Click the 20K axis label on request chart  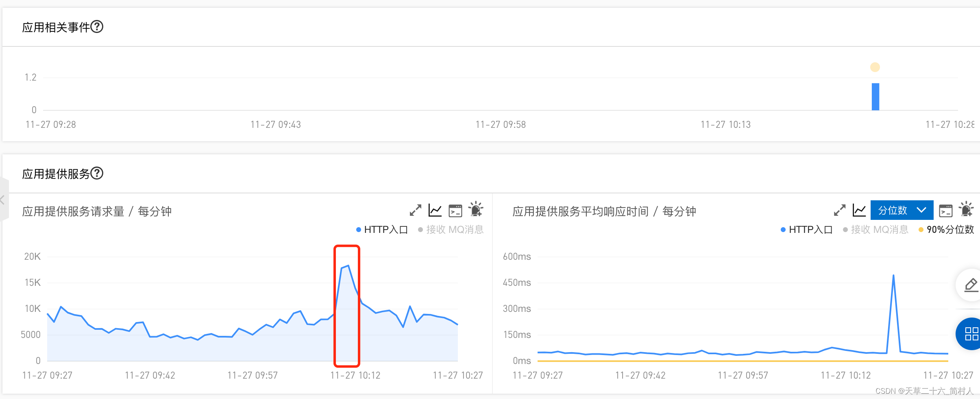33,256
